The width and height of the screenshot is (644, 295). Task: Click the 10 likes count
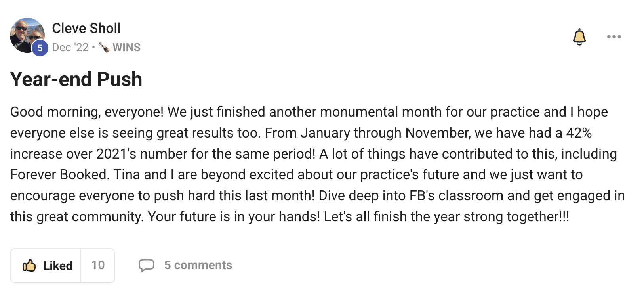(97, 265)
